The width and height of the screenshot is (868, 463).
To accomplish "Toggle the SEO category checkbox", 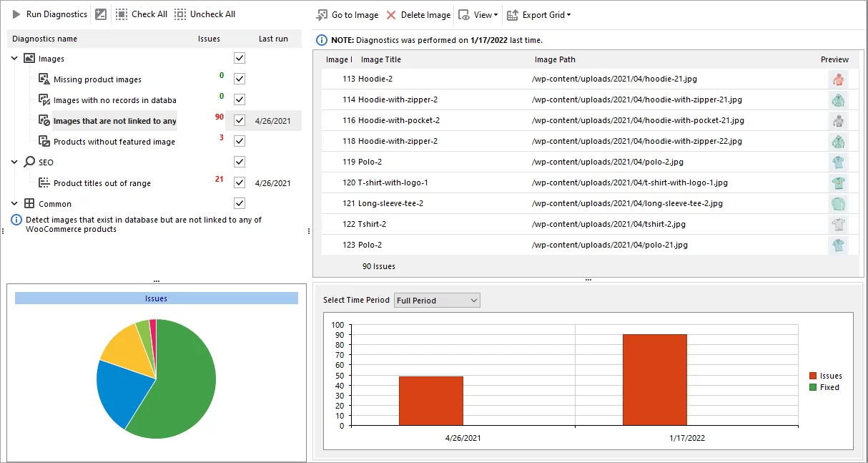I will coord(240,162).
